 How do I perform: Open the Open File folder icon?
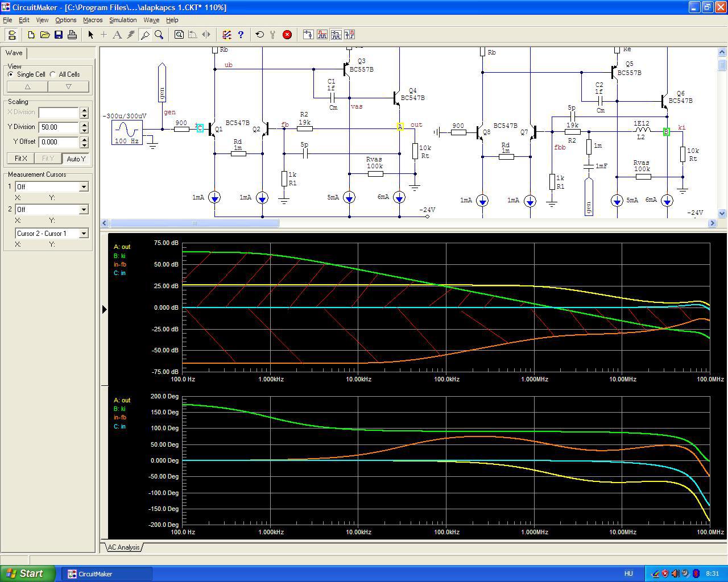click(45, 35)
